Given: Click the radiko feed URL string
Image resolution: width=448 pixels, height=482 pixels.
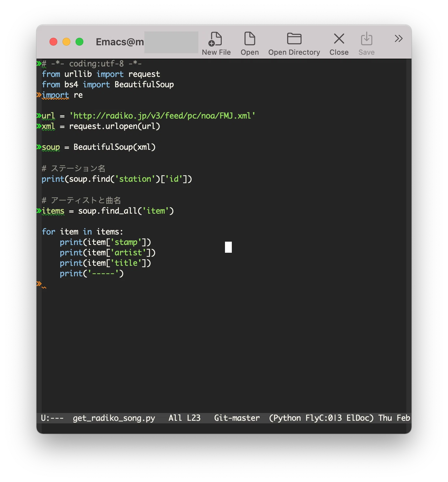Looking at the screenshot, I should 162,116.
